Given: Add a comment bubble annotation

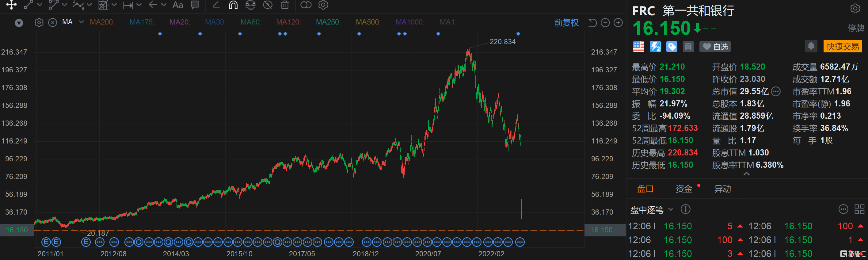Looking at the screenshot, I should 195,5.
